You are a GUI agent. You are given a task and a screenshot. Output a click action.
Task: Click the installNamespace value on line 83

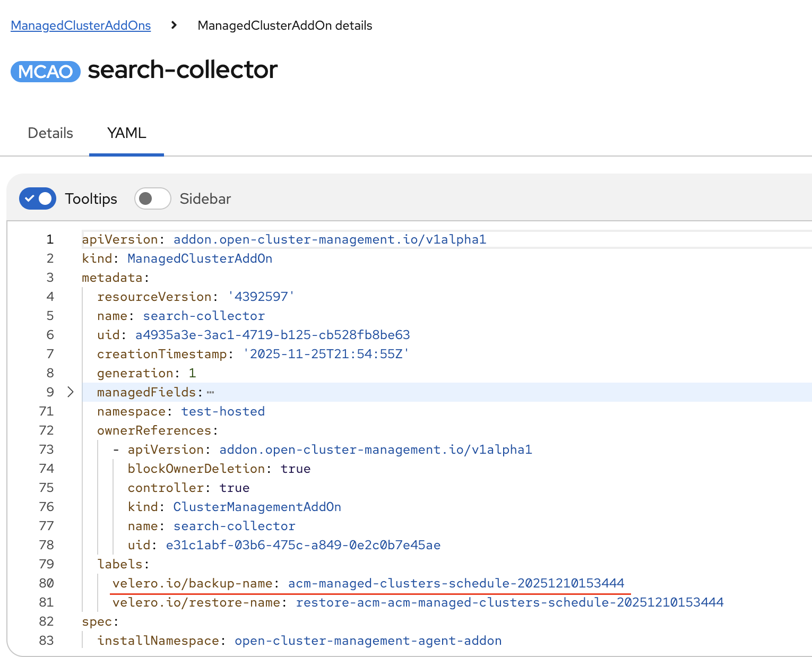point(368,641)
